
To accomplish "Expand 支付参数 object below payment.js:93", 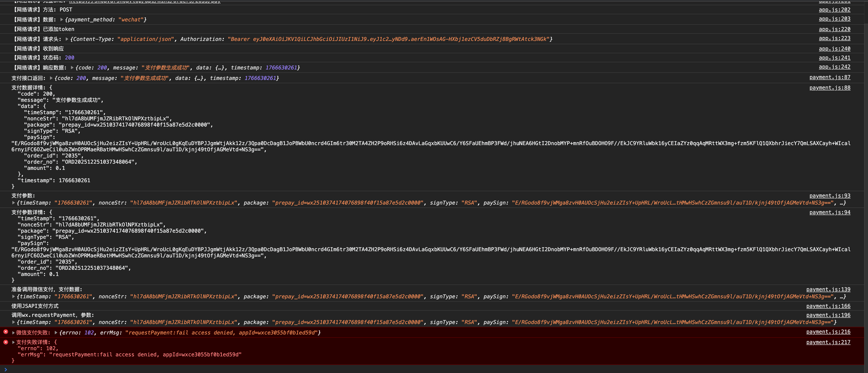I will 14,203.
